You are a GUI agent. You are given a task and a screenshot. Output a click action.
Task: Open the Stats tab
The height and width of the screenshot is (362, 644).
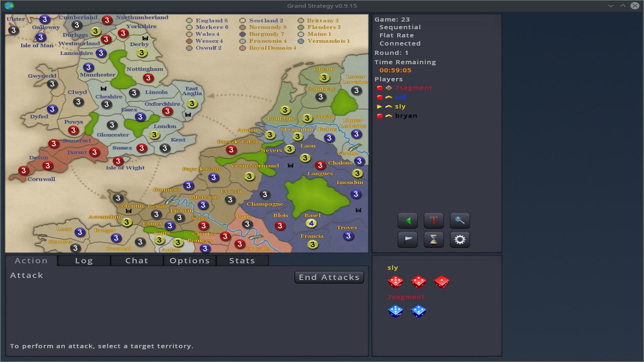click(x=242, y=260)
